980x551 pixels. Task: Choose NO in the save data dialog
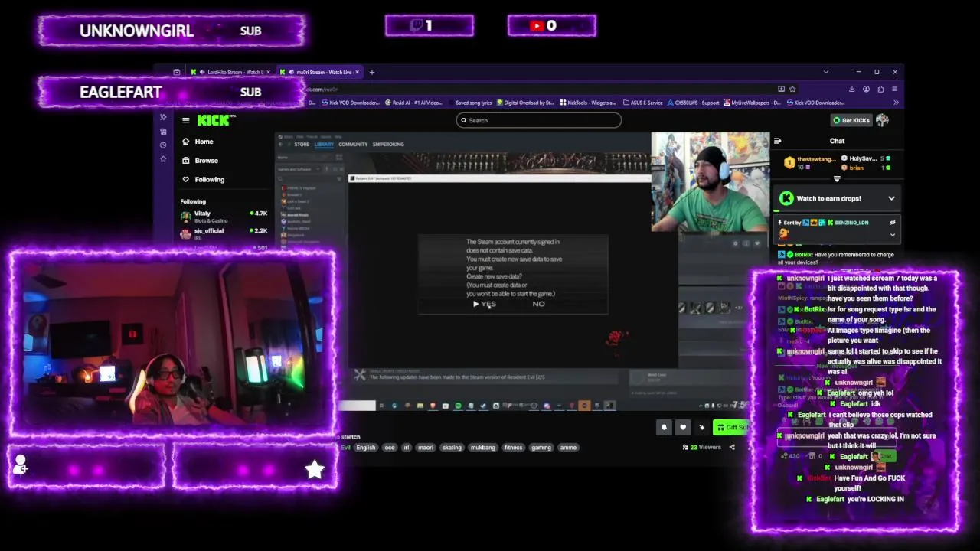point(538,304)
